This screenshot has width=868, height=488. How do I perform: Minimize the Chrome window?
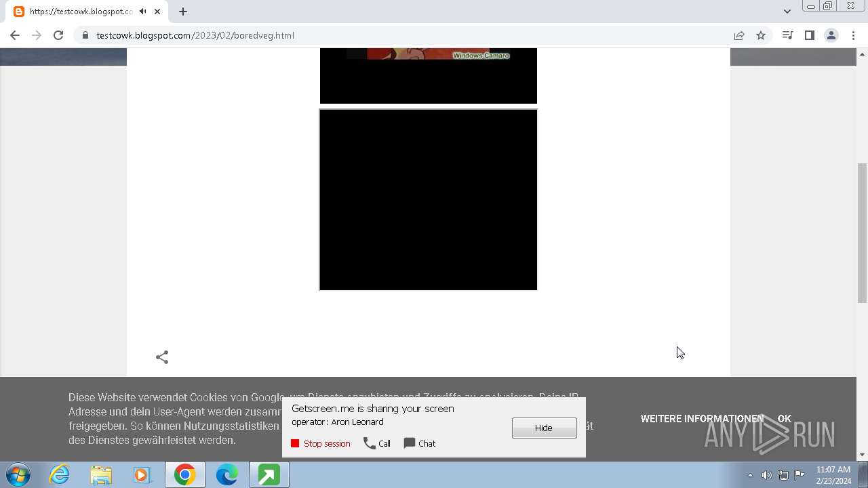(810, 6)
